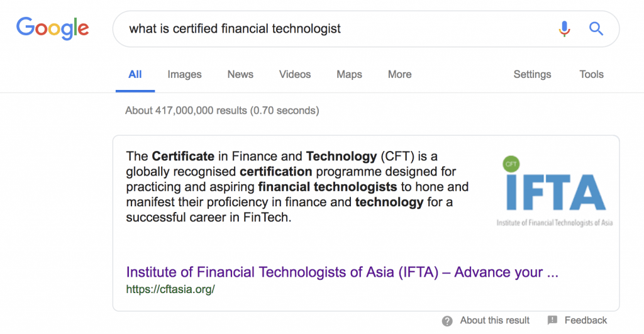This screenshot has height=334, width=644.
Task: Expand the More search categories menu
Action: coord(399,74)
